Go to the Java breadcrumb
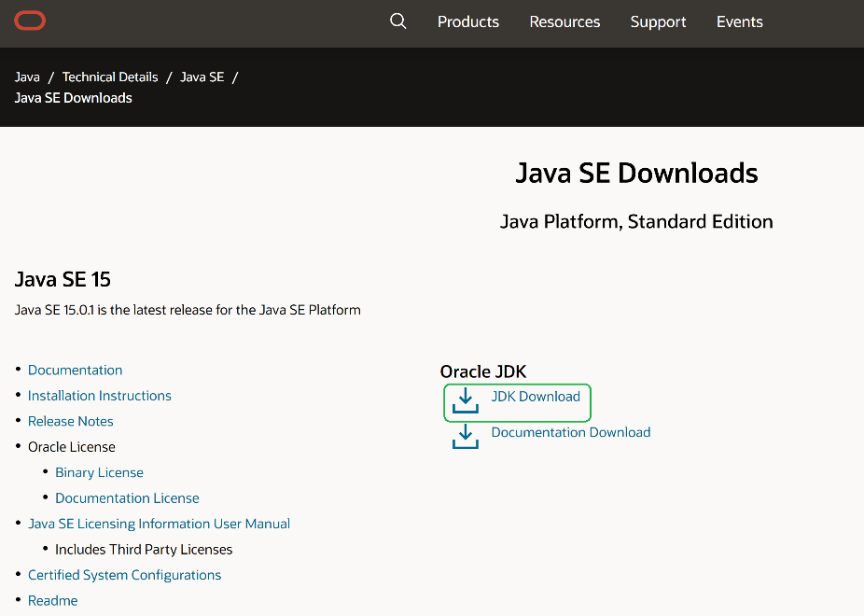Image resolution: width=864 pixels, height=616 pixels. [27, 77]
